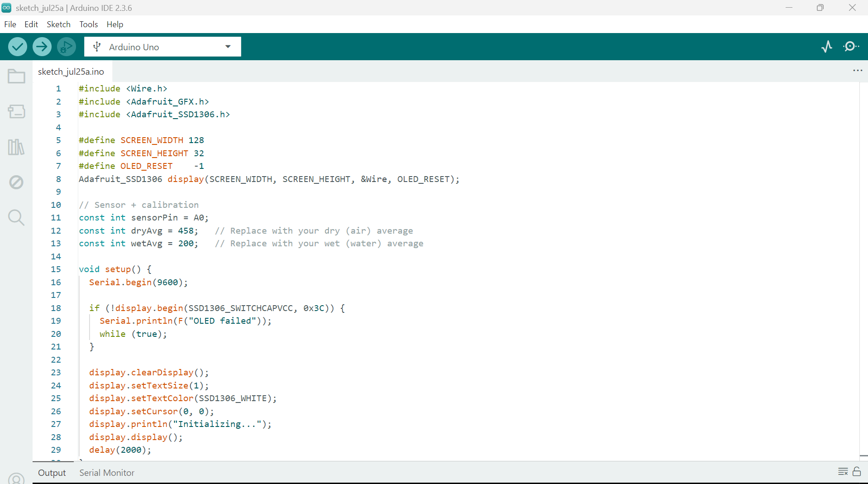Click the wetAvg value 200
Screen dimensions: 868x484
(186, 244)
